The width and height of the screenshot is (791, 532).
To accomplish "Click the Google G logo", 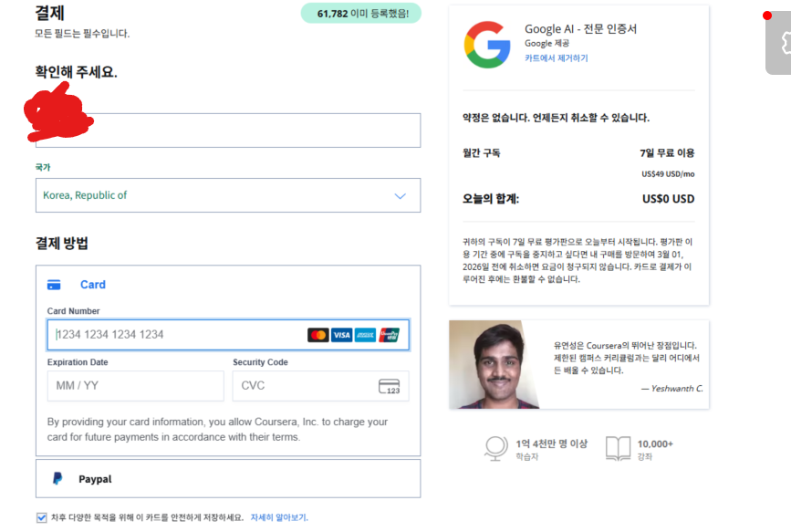I will click(x=487, y=45).
